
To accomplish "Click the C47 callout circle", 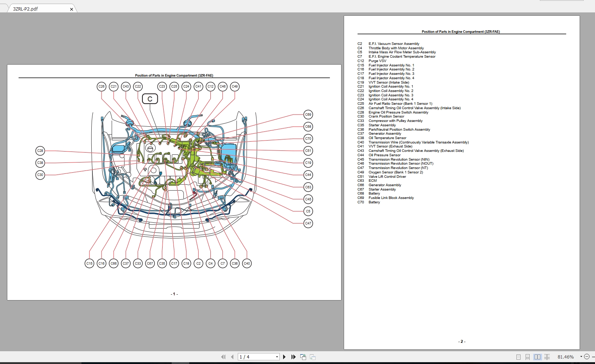I will (308, 223).
